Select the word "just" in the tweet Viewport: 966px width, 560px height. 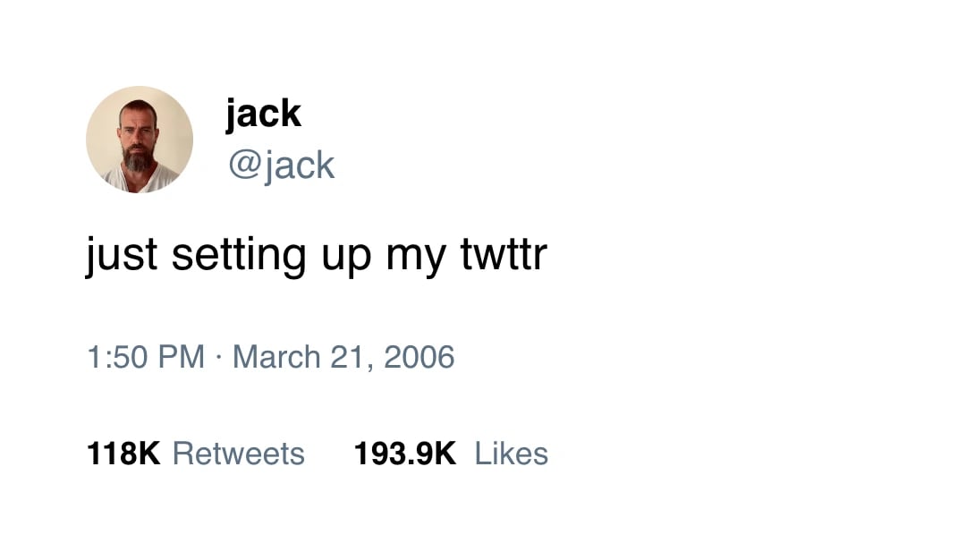[120, 255]
